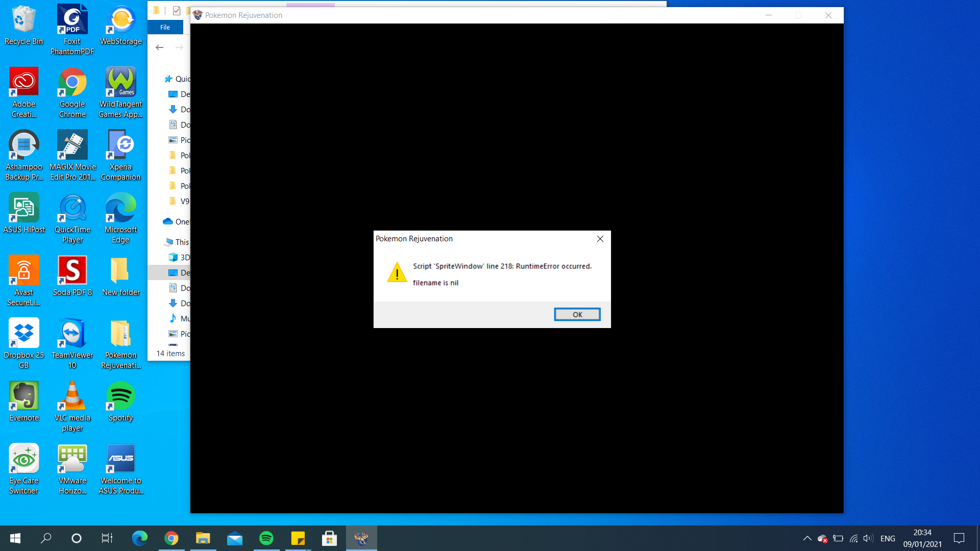Screen dimensions: 980x551
Task: Open battery status in system tray
Action: 838,538
